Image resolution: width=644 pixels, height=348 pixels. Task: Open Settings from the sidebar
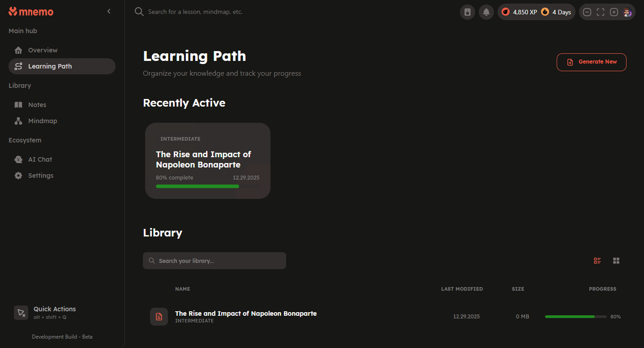(62, 176)
